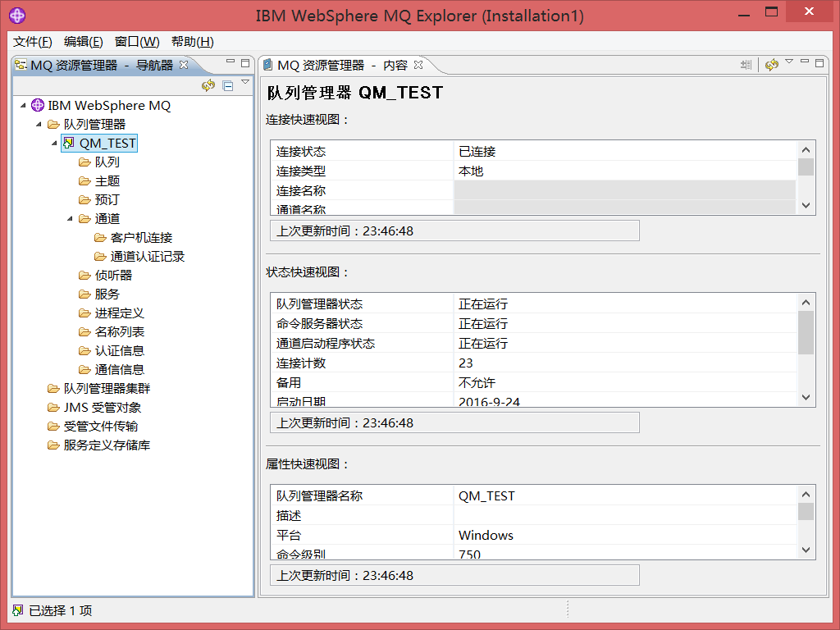Image resolution: width=840 pixels, height=630 pixels.
Task: Refresh the navigator view with the toolbar icon
Action: (208, 85)
